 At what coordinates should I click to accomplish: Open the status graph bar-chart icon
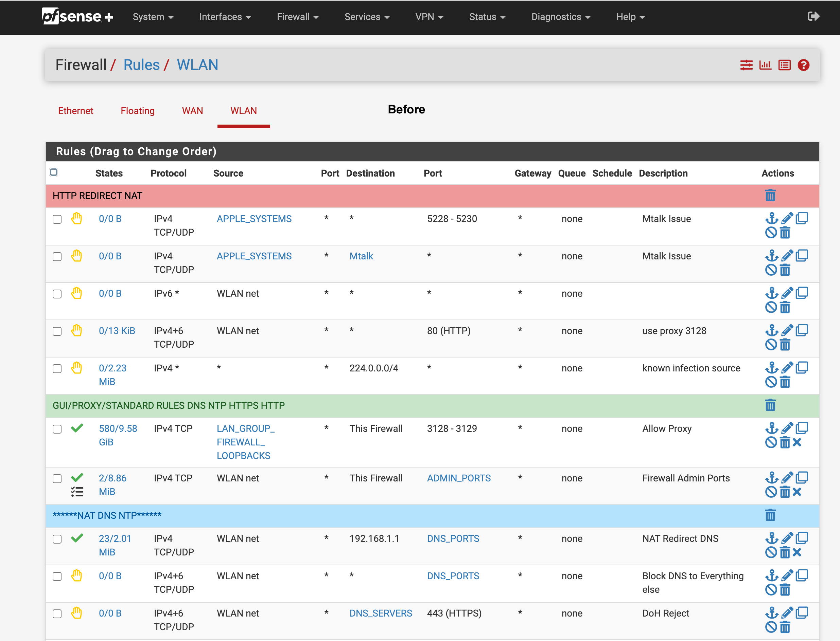765,65
